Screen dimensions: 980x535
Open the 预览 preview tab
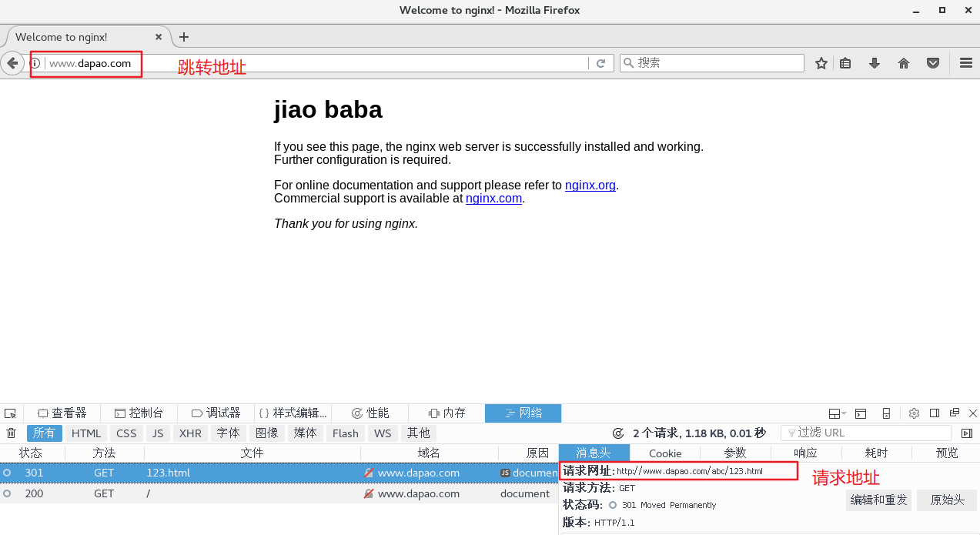pyautogui.click(x=946, y=453)
